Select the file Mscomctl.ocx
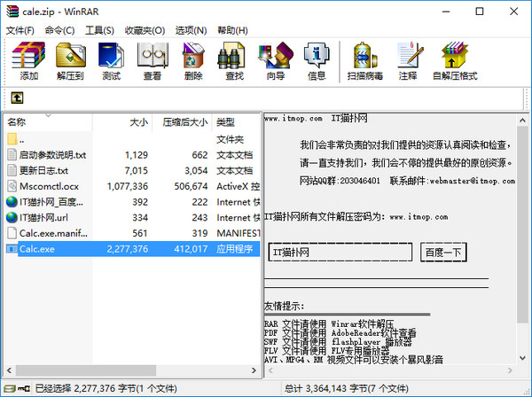 (49, 186)
